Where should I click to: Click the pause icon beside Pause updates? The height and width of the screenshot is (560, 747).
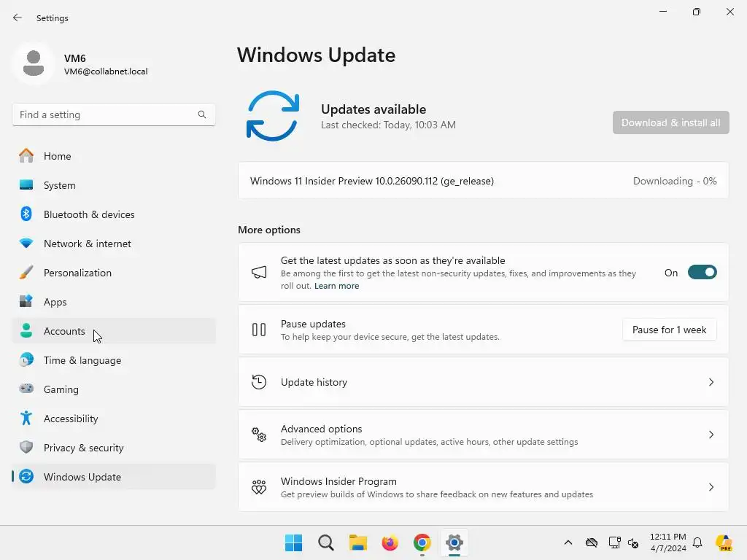click(x=259, y=330)
